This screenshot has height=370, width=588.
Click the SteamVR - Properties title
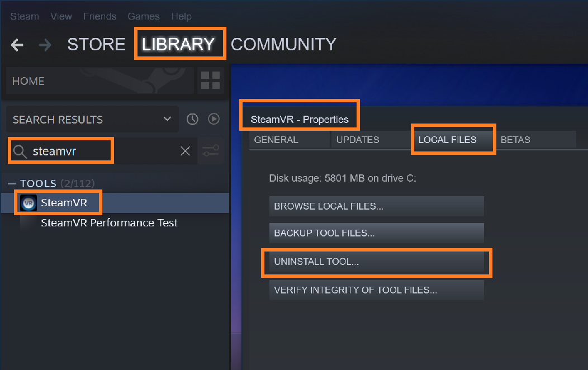pyautogui.click(x=300, y=119)
